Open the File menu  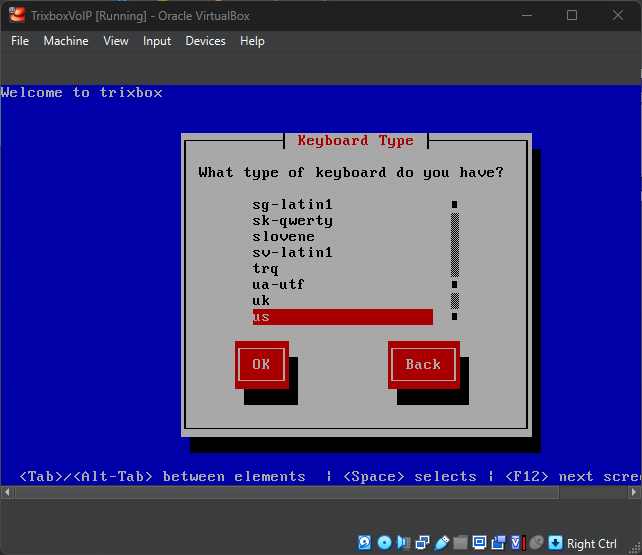[20, 41]
